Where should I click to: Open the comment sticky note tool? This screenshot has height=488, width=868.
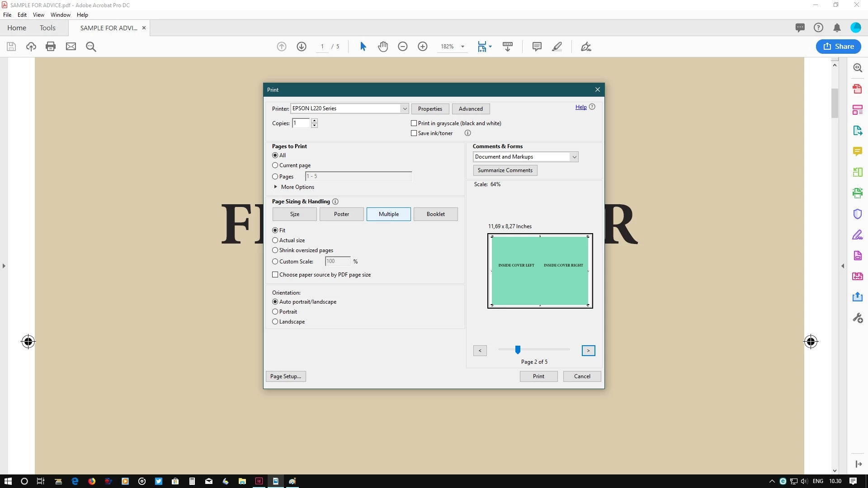click(x=537, y=47)
